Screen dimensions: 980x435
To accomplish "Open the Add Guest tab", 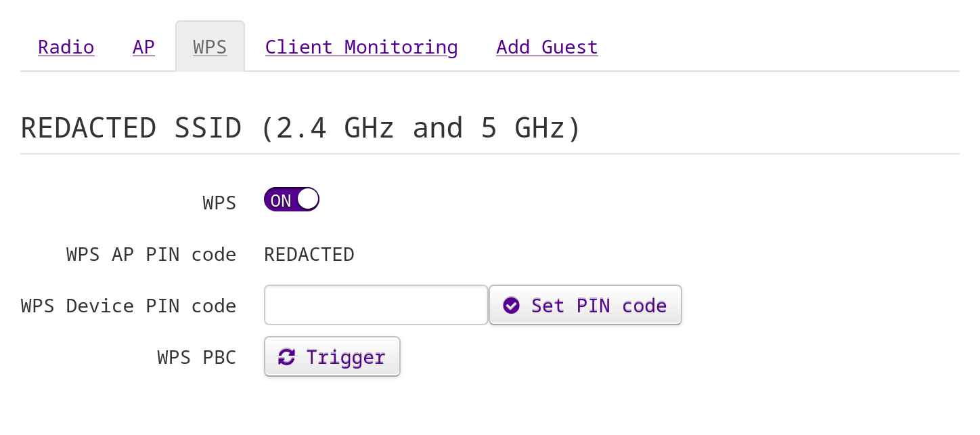I will pos(547,47).
